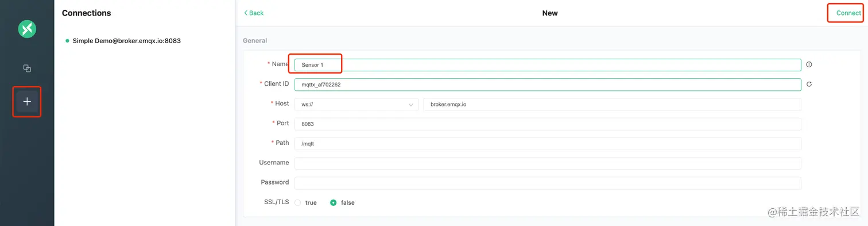Screen dimensions: 868x226
Task: Click the Connect button
Action: pos(848,13)
